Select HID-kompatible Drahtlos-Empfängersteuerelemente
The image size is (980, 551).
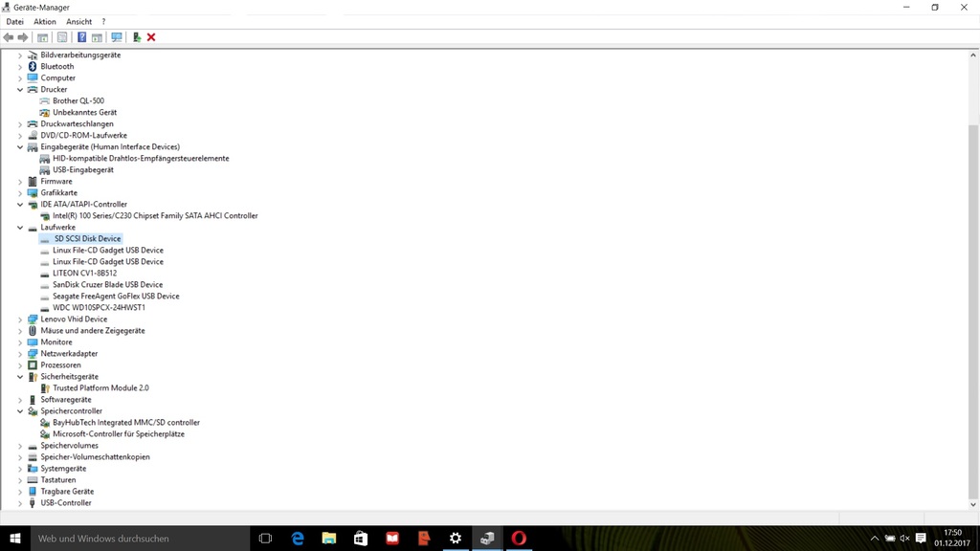click(x=141, y=158)
